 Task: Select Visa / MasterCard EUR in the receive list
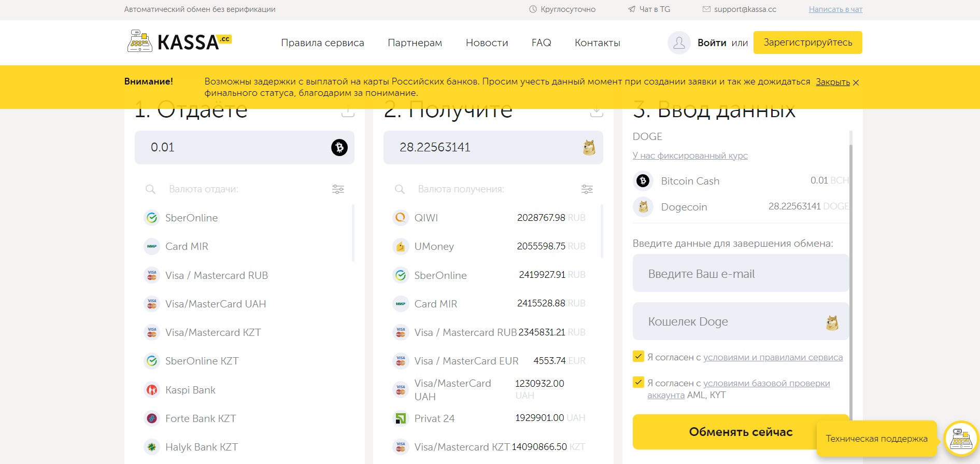coord(489,361)
